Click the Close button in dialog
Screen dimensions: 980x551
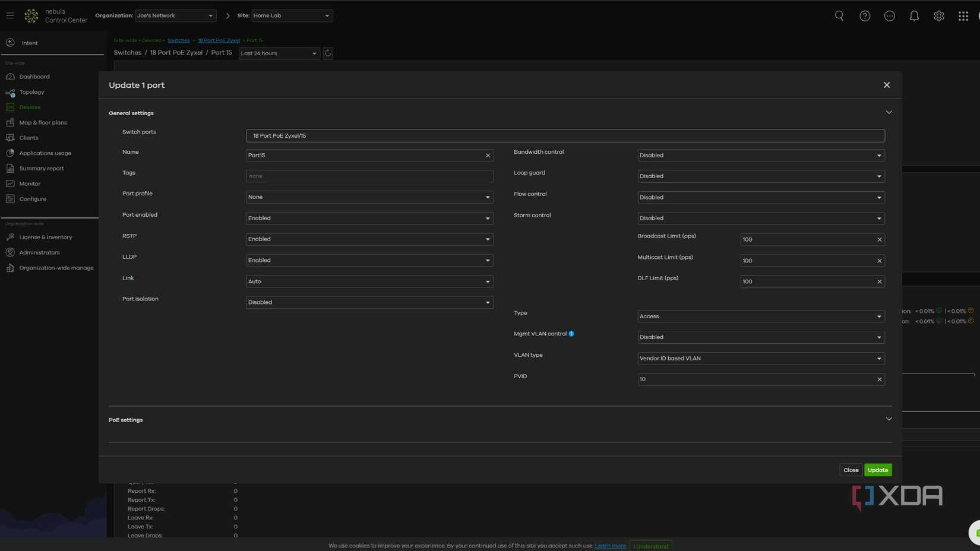pos(851,470)
